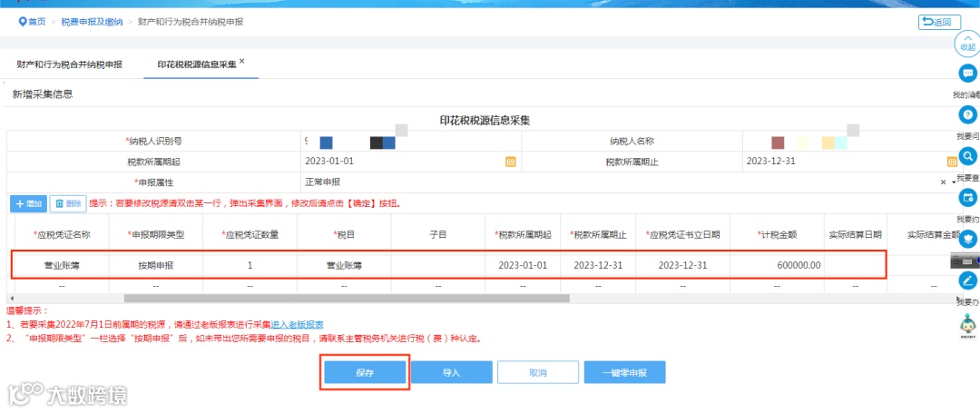This screenshot has width=980, height=413.
Task: Click the 首页 breadcrumb link
Action: tap(37, 22)
